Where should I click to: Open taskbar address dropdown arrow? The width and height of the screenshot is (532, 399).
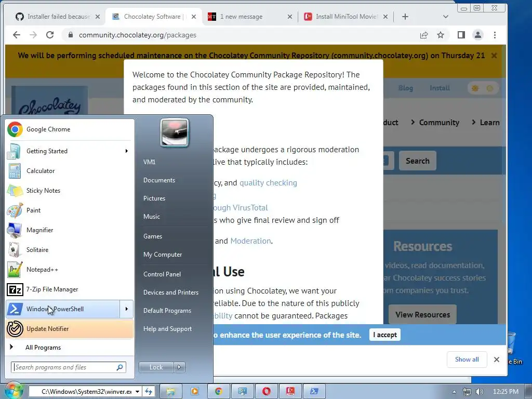click(137, 392)
